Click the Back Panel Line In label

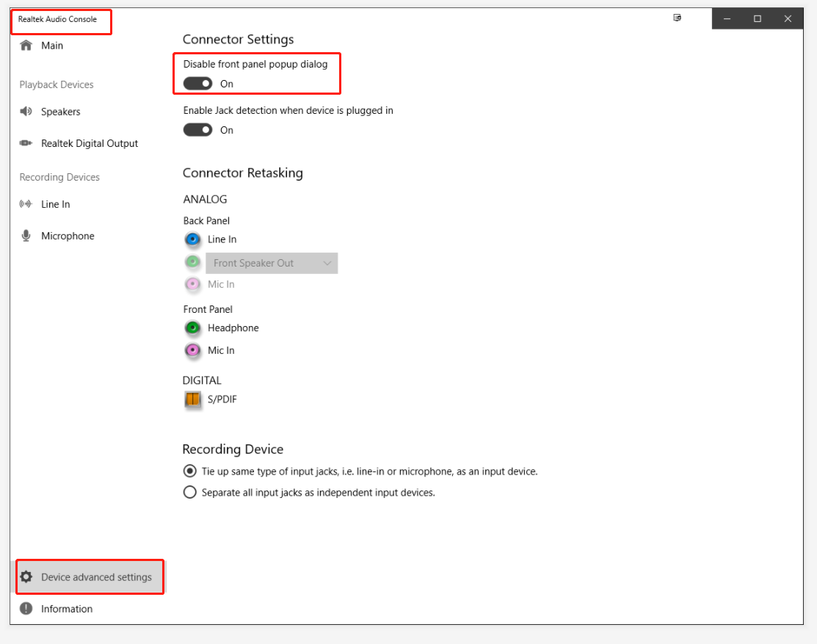[x=222, y=239]
